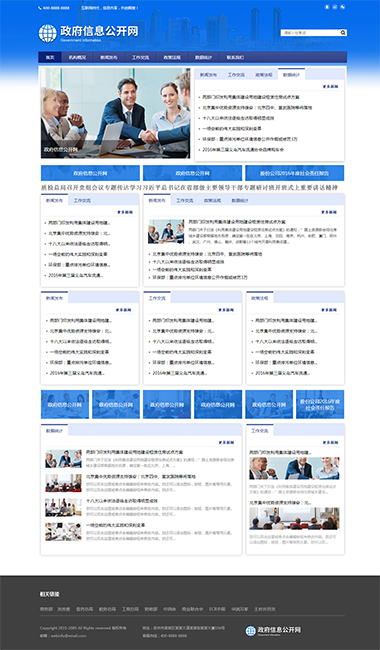Click the middle top-right header icon

pos(335,7)
